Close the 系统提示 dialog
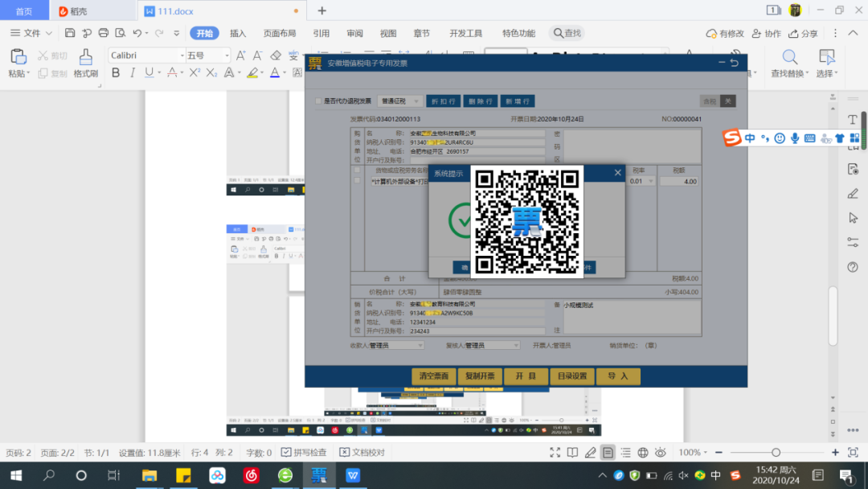868x489 pixels. click(x=618, y=173)
